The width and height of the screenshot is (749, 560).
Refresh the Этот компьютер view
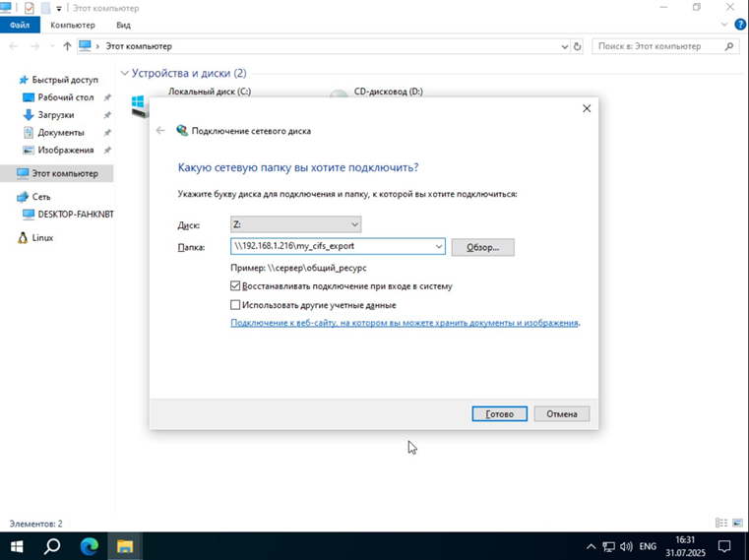coord(577,46)
